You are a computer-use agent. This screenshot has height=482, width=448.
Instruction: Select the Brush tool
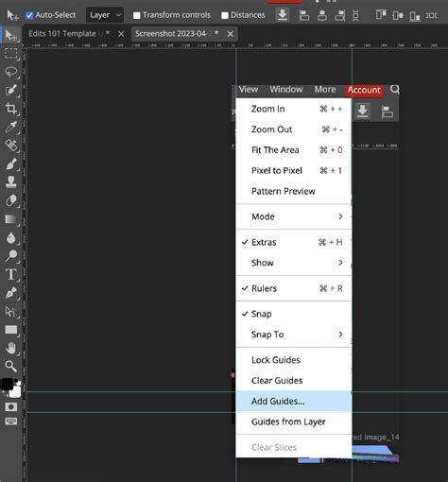point(11,164)
